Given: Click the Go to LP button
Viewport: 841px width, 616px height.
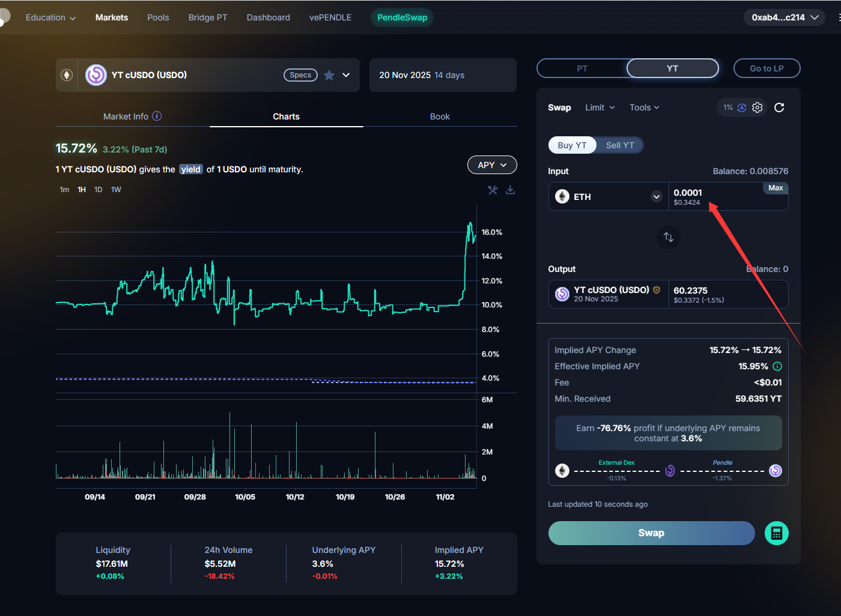Looking at the screenshot, I should (767, 68).
